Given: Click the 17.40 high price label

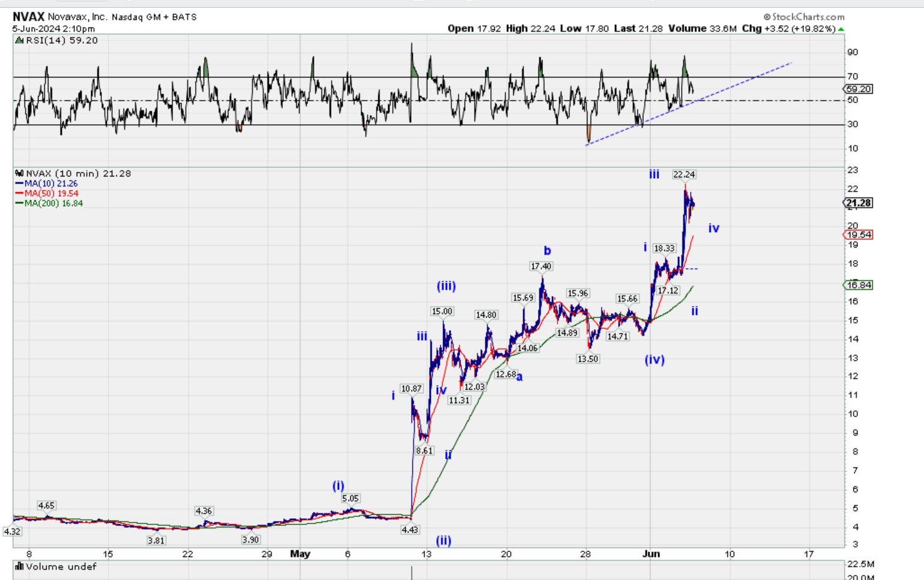Looking at the screenshot, I should point(541,266).
